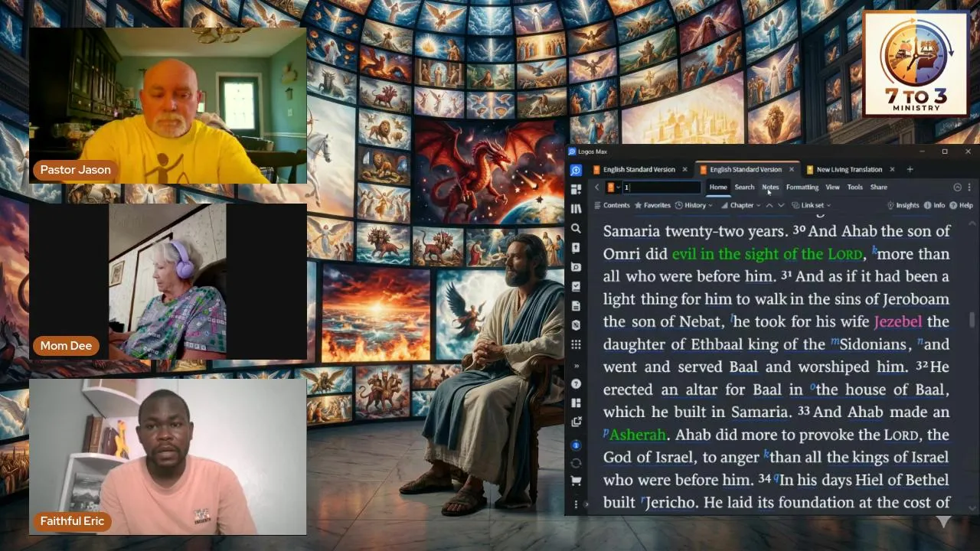Click the Faithful Eric video feed
The image size is (980, 551).
(x=168, y=456)
